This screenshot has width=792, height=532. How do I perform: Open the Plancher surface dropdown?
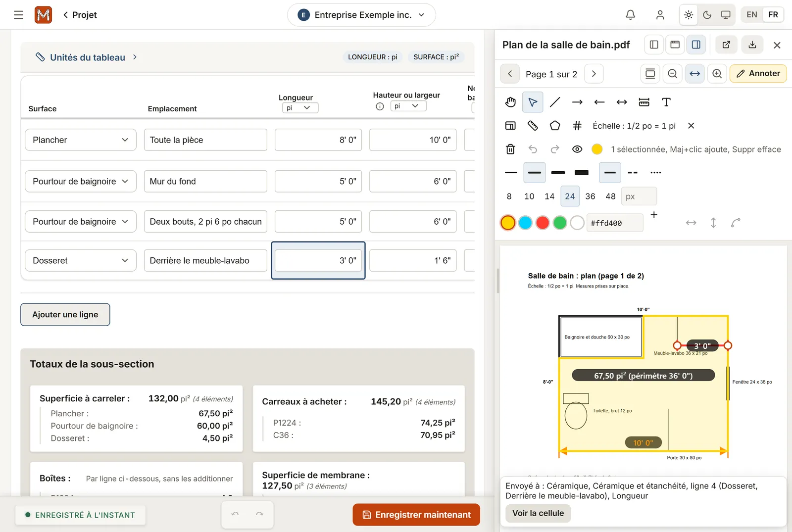tap(81, 140)
